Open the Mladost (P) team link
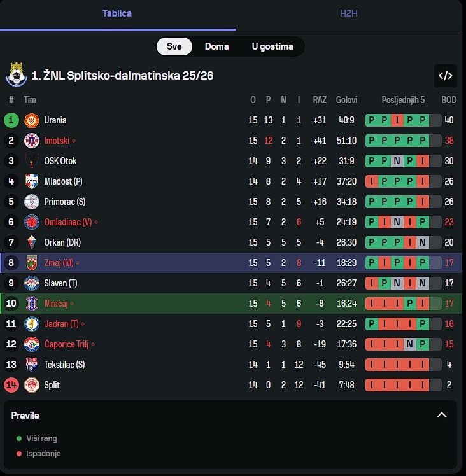The width and height of the screenshot is (466, 476). pos(63,181)
